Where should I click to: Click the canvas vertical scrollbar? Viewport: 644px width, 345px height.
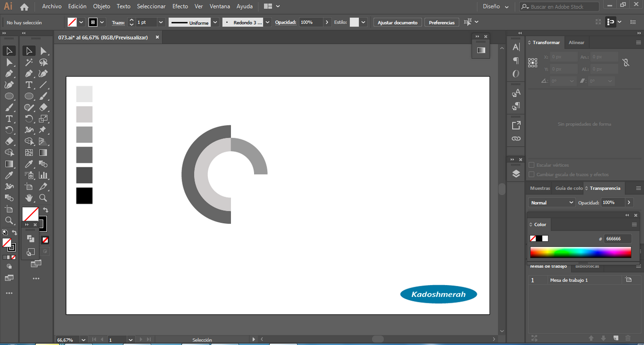[x=502, y=189]
